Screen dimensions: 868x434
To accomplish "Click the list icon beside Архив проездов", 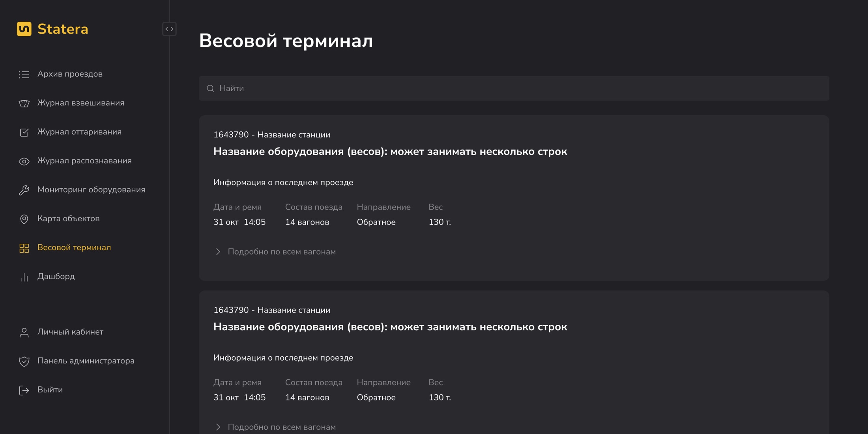I will (x=24, y=74).
